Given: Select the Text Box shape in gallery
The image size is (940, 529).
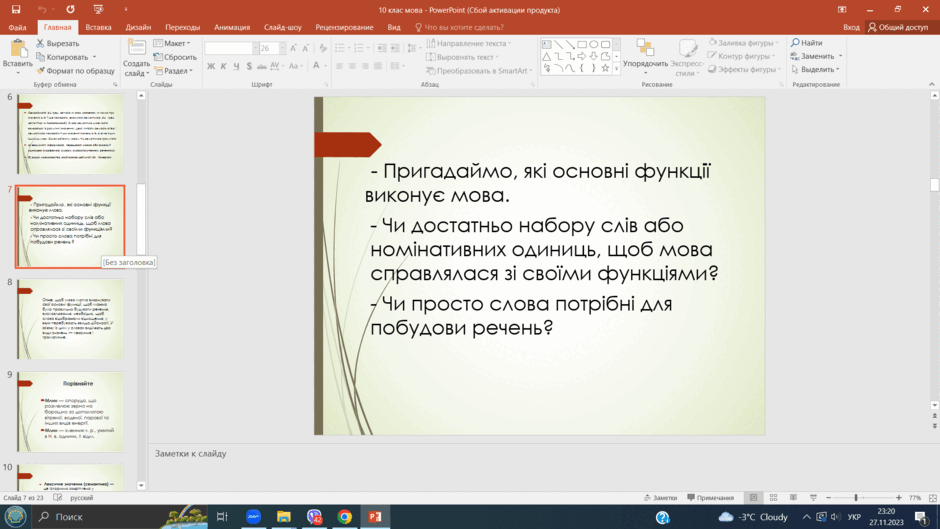Looking at the screenshot, I should pos(546,44).
